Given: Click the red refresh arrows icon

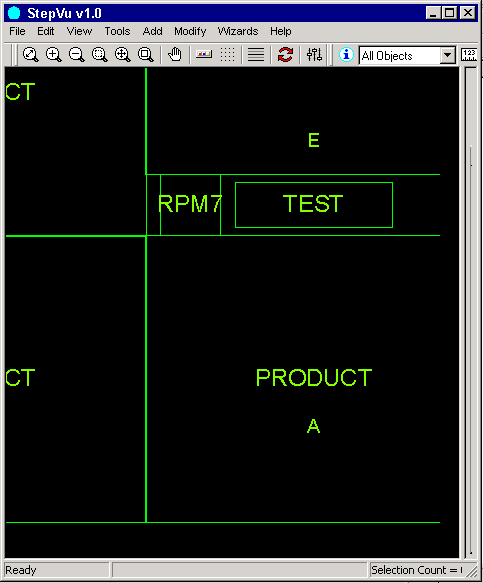Looking at the screenshot, I should click(x=285, y=55).
